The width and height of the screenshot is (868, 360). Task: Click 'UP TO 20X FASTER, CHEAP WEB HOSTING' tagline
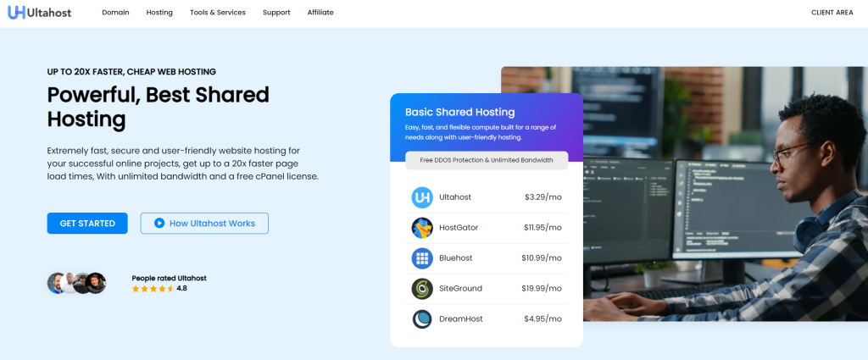[131, 72]
